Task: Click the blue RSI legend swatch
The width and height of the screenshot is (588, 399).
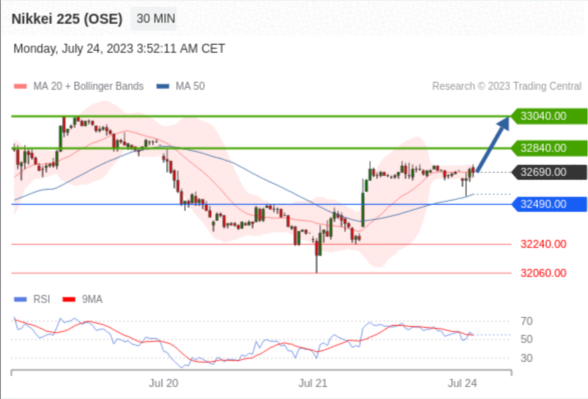Action: coord(20,299)
